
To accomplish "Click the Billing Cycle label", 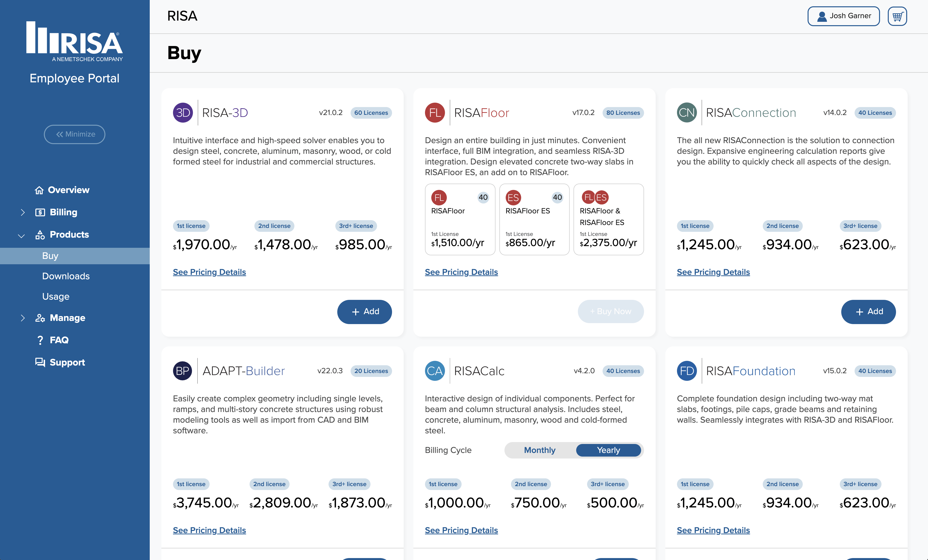I will [x=448, y=450].
